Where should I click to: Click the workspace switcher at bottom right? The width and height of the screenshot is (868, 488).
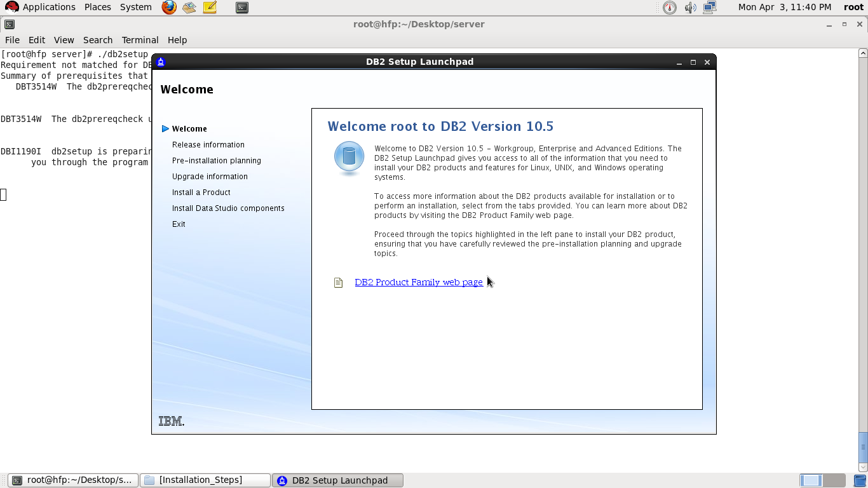824,481
